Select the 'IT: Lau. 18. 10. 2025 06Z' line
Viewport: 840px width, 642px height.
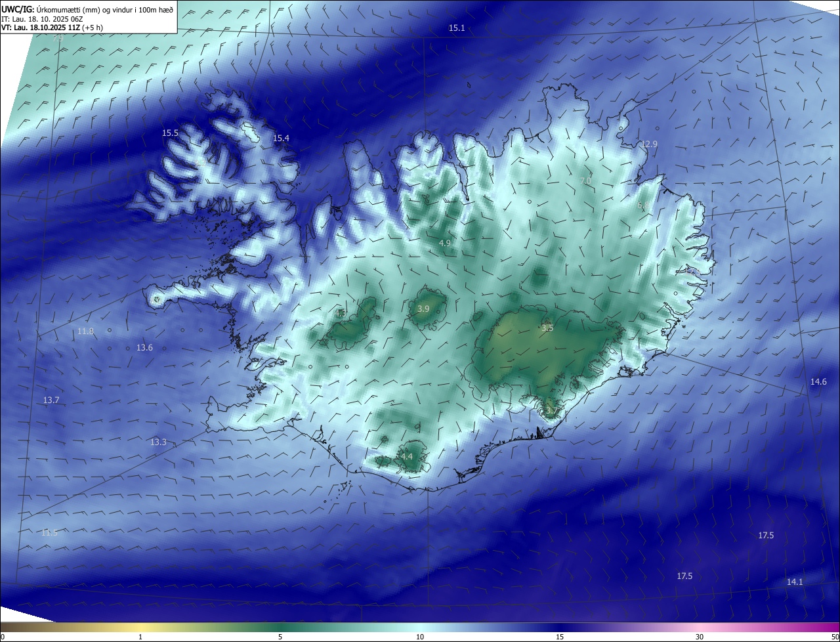41,18
